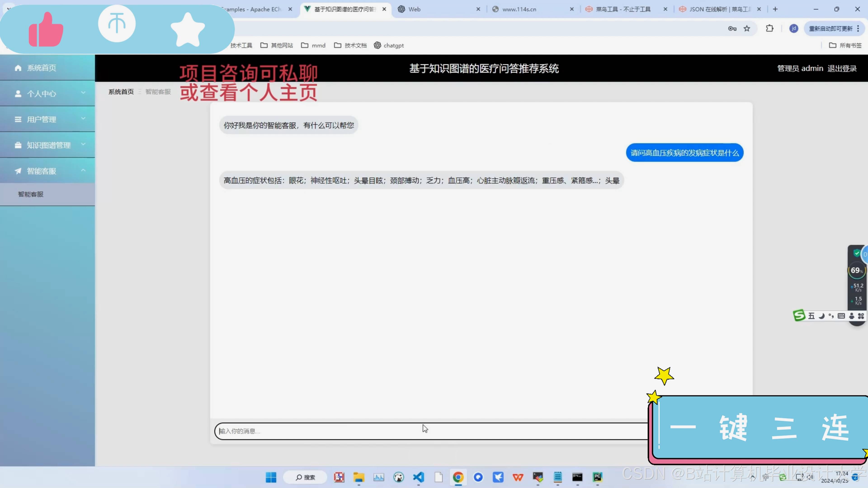Click the home icon beside 系统首页
The image size is (868, 488).
coord(18,68)
